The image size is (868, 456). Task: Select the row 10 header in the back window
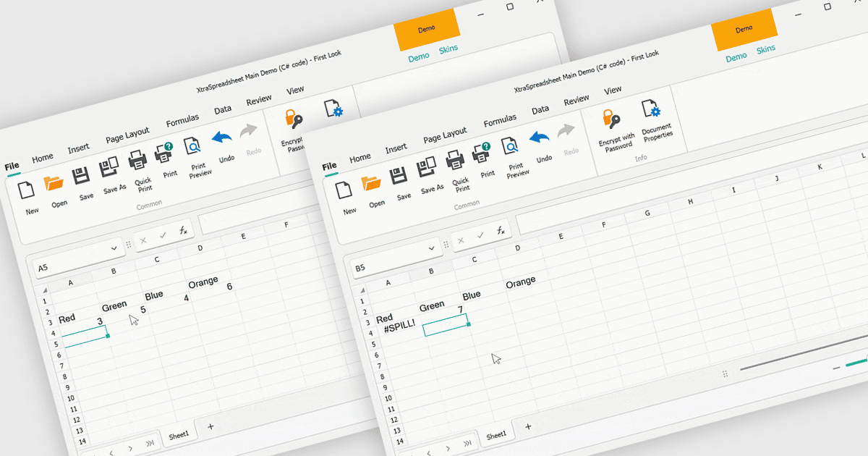(x=71, y=399)
